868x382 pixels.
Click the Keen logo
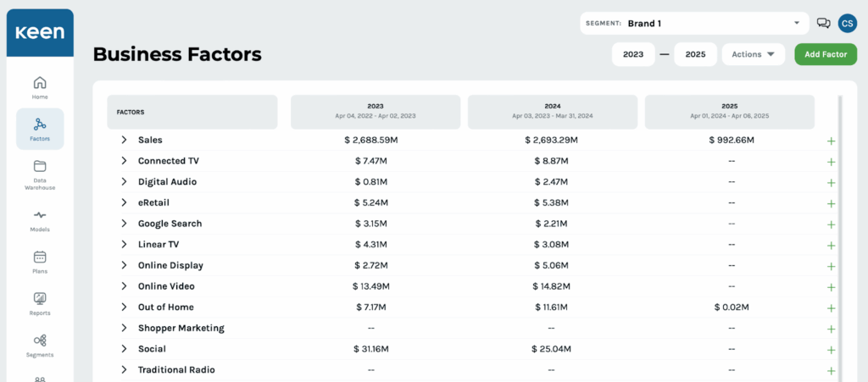click(40, 33)
